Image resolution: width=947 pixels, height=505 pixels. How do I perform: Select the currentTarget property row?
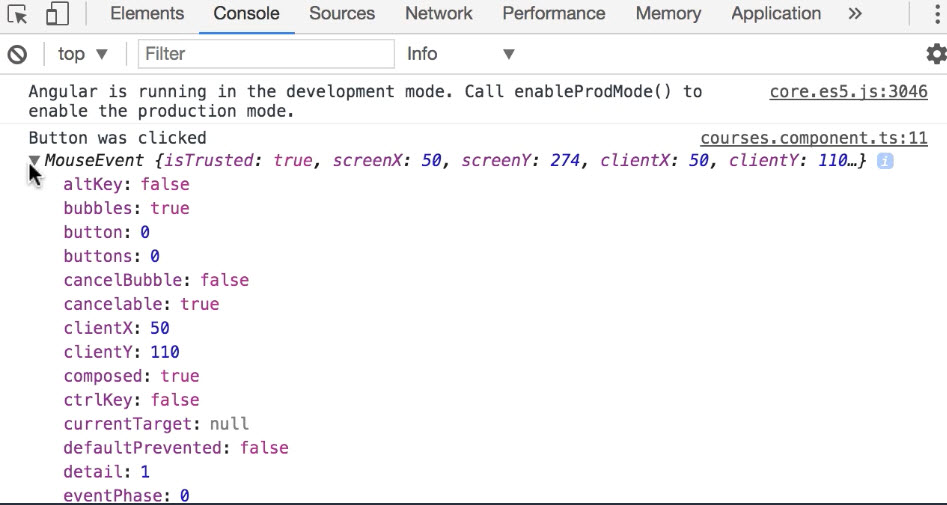[156, 424]
